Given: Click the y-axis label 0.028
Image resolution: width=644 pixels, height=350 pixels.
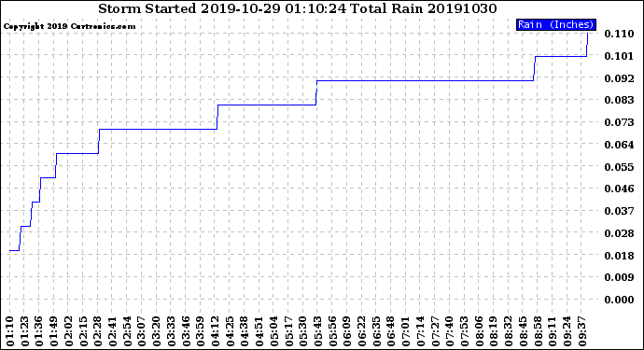Looking at the screenshot, I should click(x=619, y=233).
